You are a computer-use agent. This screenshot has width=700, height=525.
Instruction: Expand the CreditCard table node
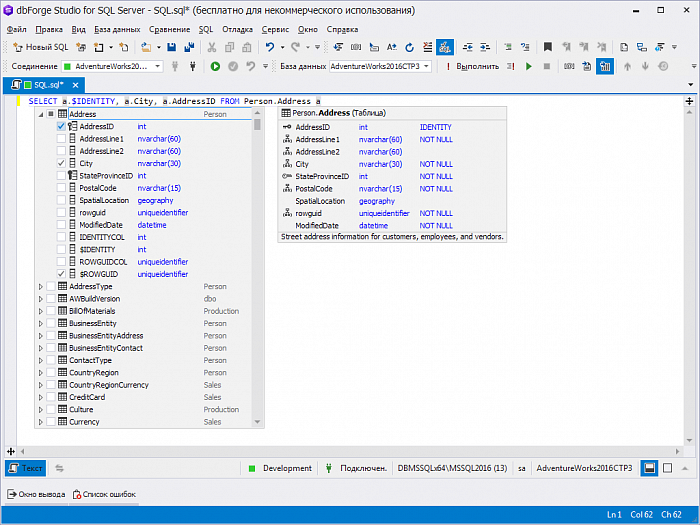click(41, 397)
